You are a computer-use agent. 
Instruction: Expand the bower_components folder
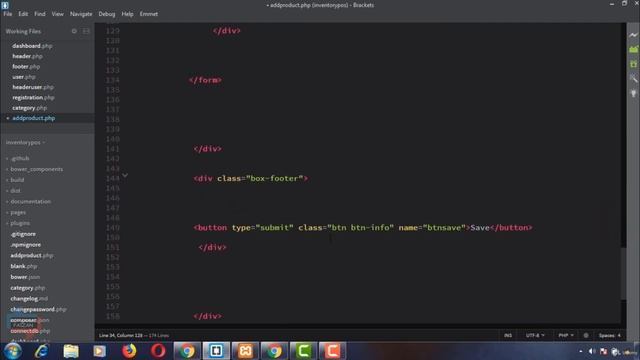click(37, 169)
